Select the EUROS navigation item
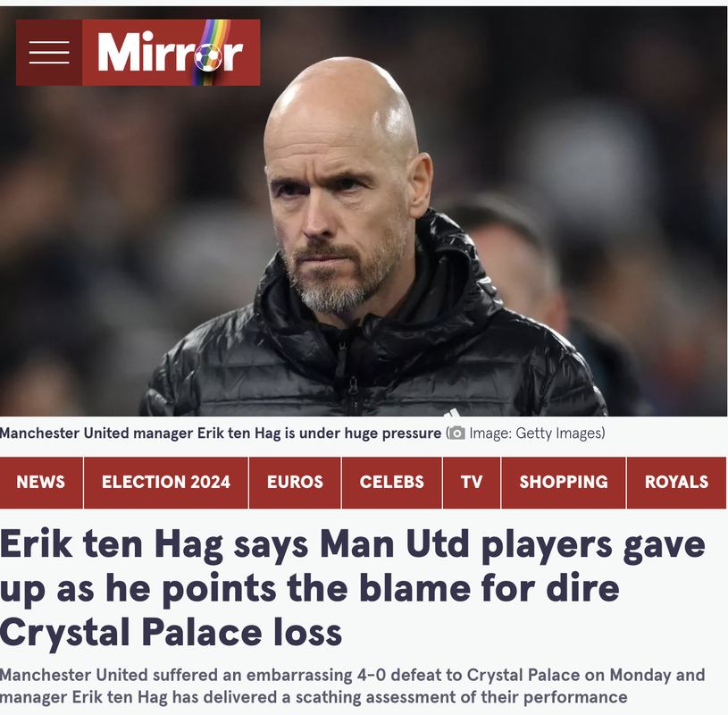The image size is (728, 715). tap(295, 483)
